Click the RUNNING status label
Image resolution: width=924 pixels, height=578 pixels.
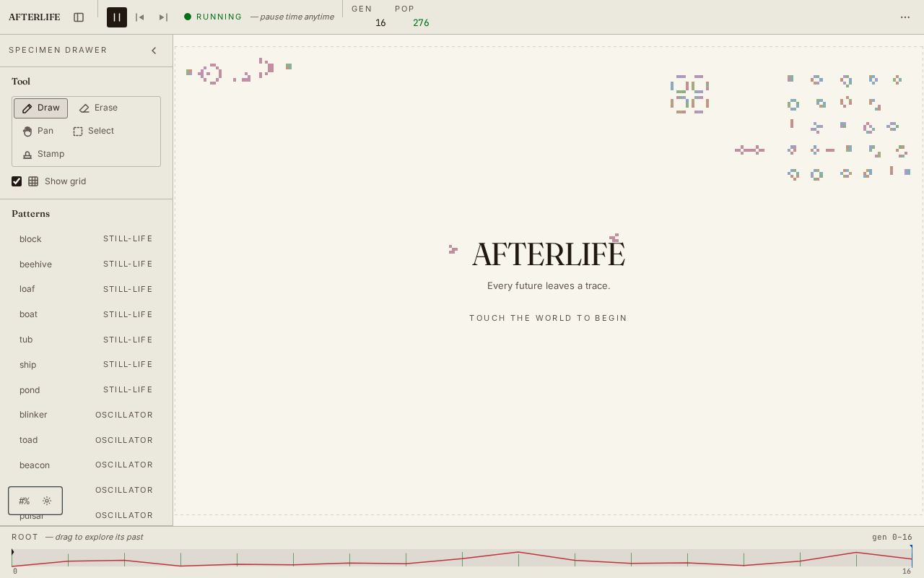click(x=219, y=17)
